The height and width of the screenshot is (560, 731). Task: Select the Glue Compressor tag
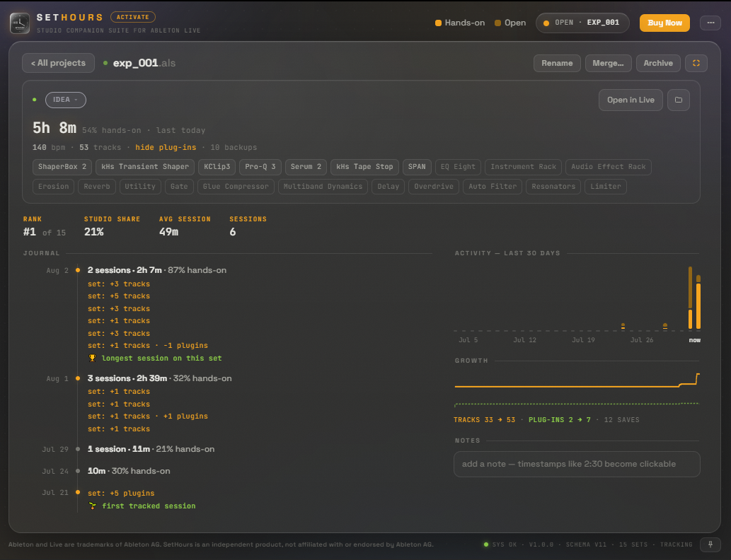tap(236, 187)
